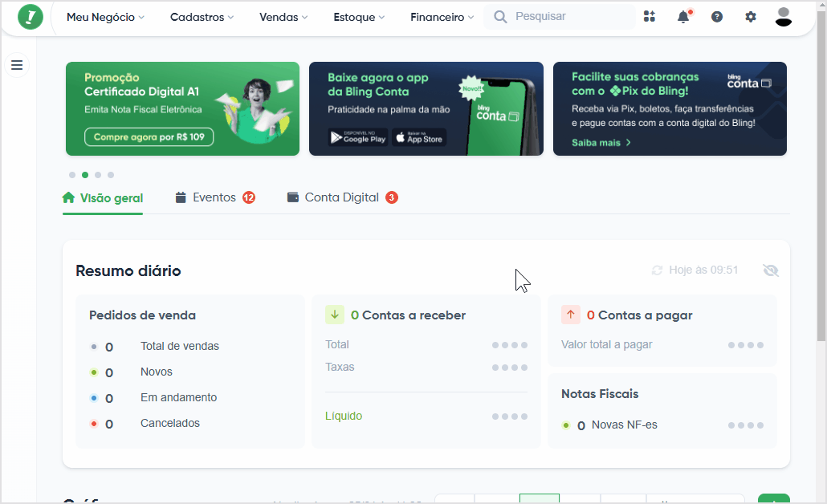Select the third carousel dot

point(98,175)
